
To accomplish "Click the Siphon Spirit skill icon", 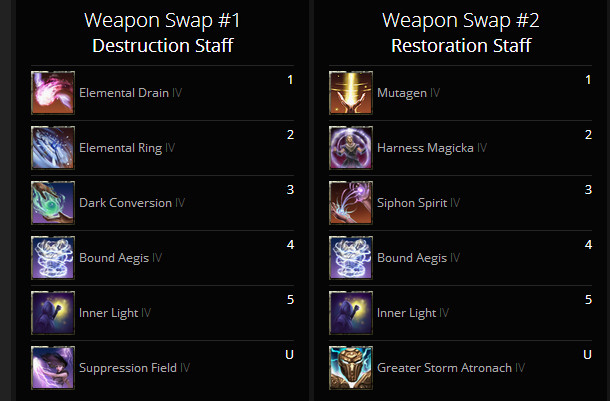I will tap(351, 203).
